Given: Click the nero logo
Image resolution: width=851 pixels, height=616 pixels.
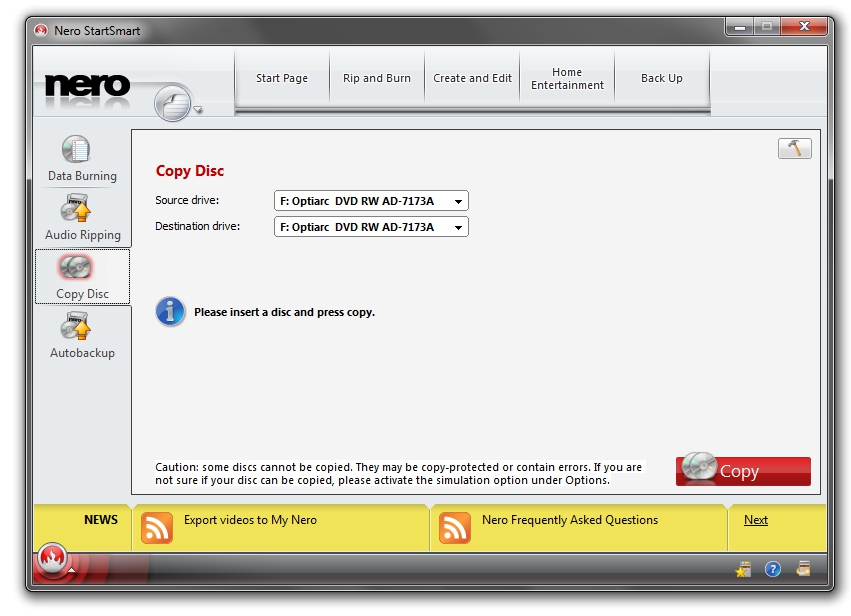Looking at the screenshot, I should point(87,86).
